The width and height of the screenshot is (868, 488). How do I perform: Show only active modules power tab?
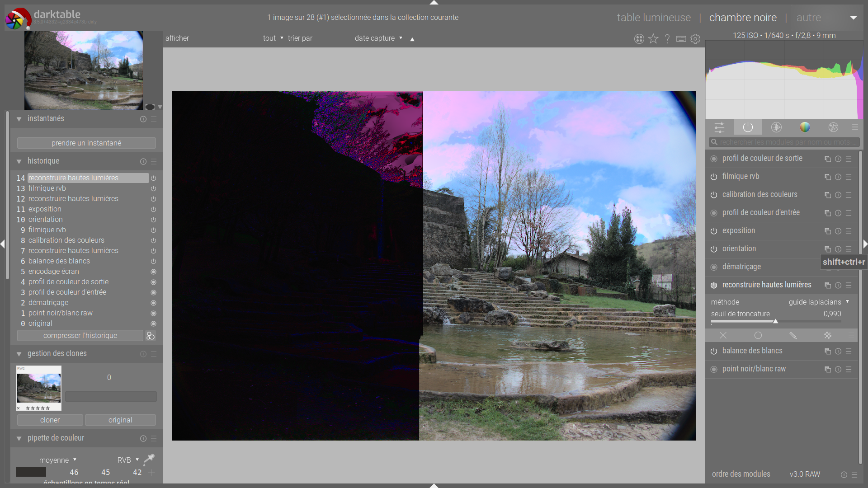point(748,127)
